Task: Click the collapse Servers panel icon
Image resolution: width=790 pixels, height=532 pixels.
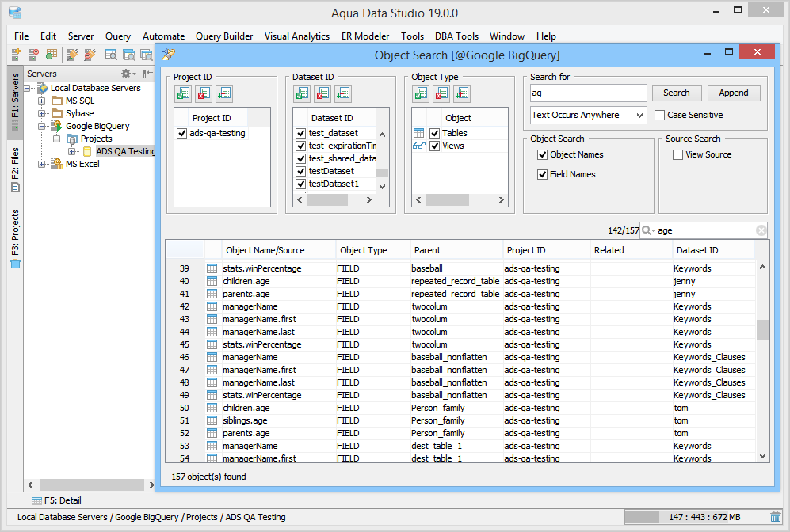Action: (147, 74)
